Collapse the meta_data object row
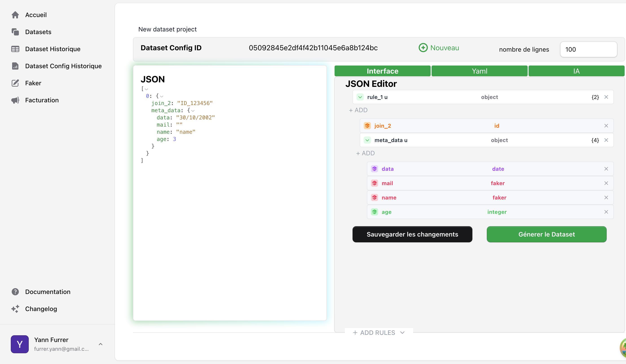The width and height of the screenshot is (626, 364). 367,140
